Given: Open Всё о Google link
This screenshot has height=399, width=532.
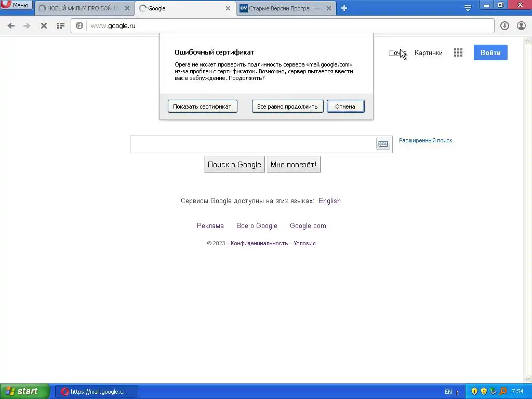Looking at the screenshot, I should [257, 226].
